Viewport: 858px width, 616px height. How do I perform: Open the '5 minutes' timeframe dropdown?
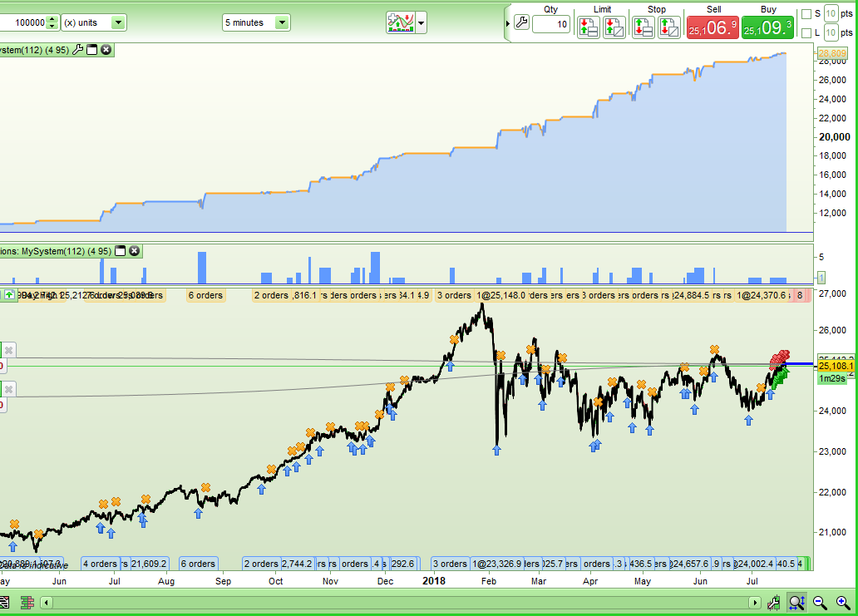coord(281,22)
